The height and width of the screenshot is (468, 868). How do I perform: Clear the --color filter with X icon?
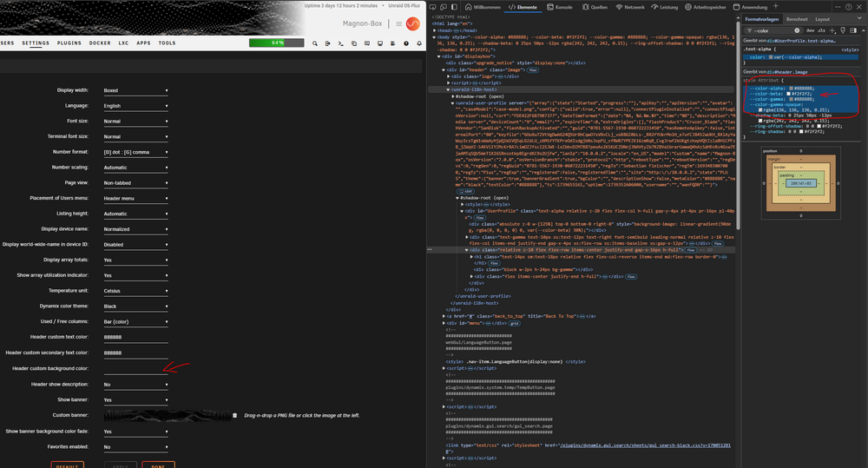(797, 30)
